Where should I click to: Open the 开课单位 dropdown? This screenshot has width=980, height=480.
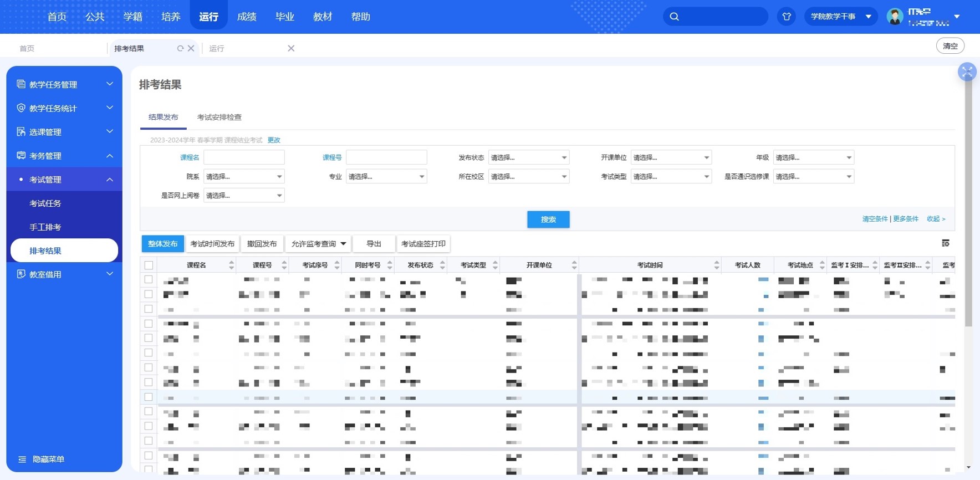[x=671, y=157]
